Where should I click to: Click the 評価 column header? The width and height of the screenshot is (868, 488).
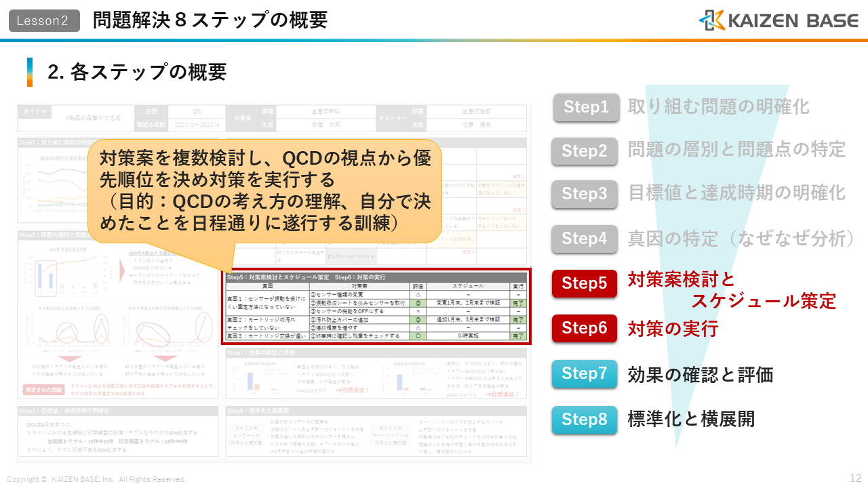click(x=418, y=287)
